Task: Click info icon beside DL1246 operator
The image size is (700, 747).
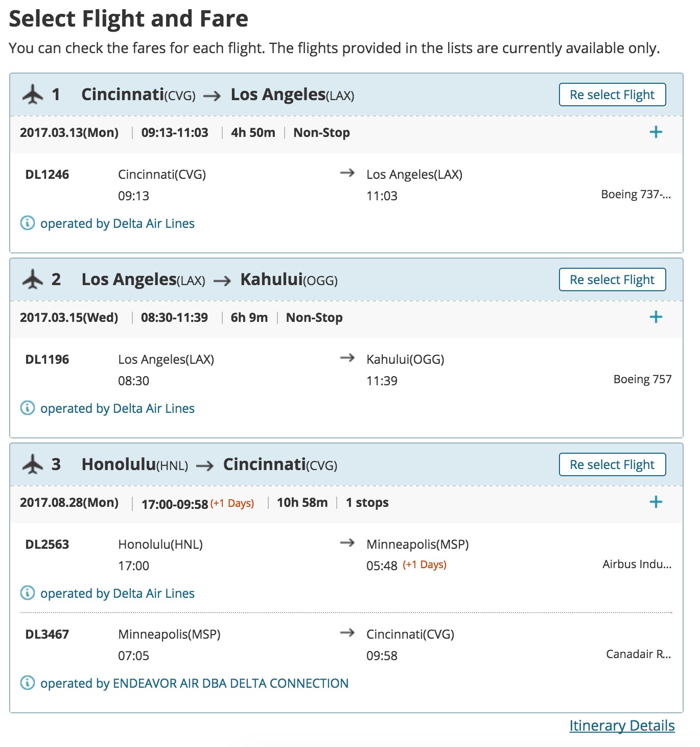Action: (x=28, y=223)
